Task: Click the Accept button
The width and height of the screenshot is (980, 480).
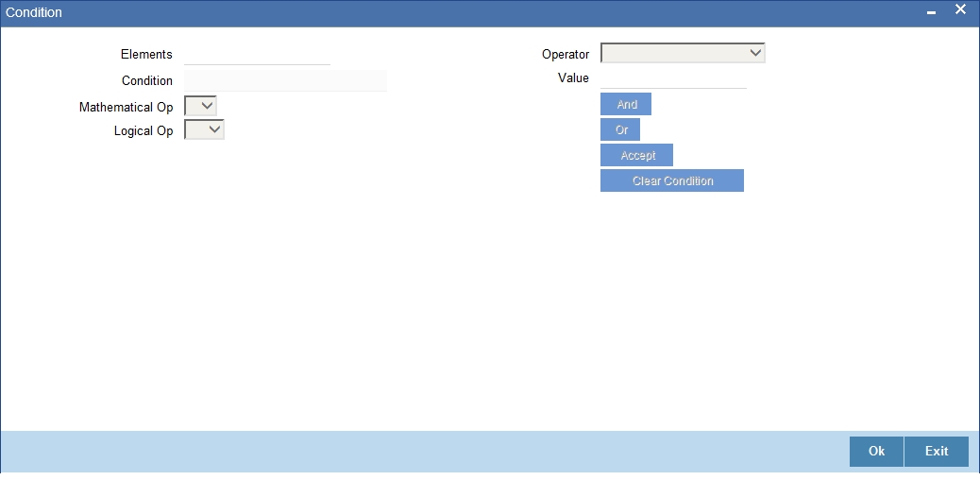Action: [637, 155]
